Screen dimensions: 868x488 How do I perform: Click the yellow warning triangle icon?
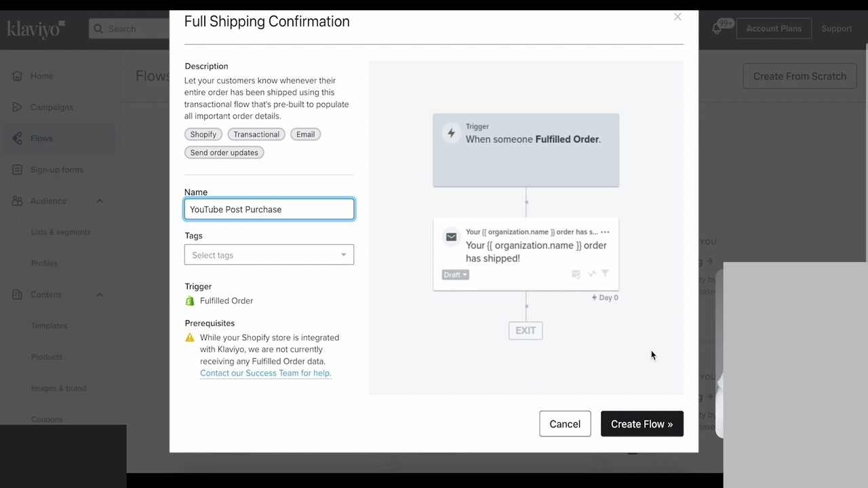coord(190,338)
